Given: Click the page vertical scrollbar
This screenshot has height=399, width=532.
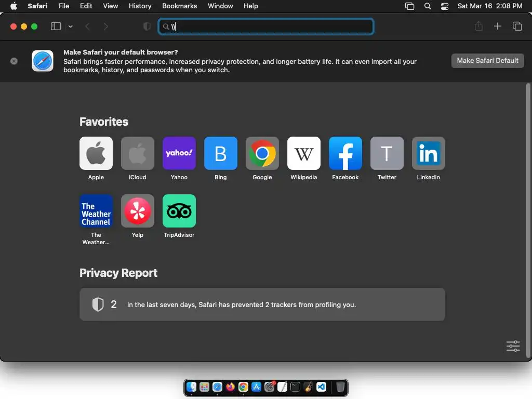Looking at the screenshot, I should pyautogui.click(x=528, y=220).
